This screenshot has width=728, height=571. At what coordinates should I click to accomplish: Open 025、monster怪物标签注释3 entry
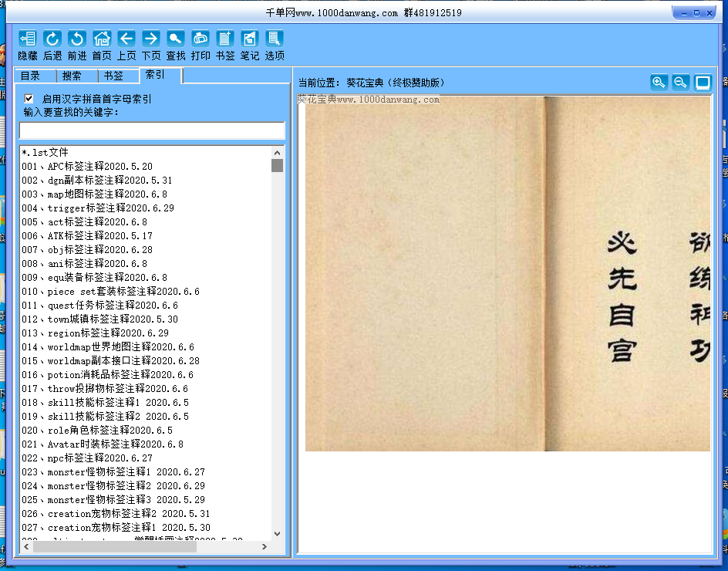point(113,500)
